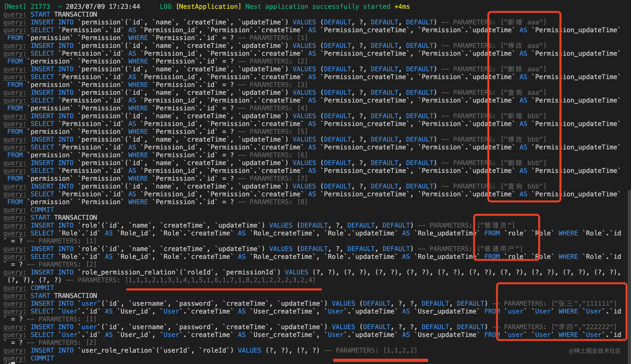Click the parameter value "删除 aaa"
The width and height of the screenshot is (631, 364).
tap(523, 69)
